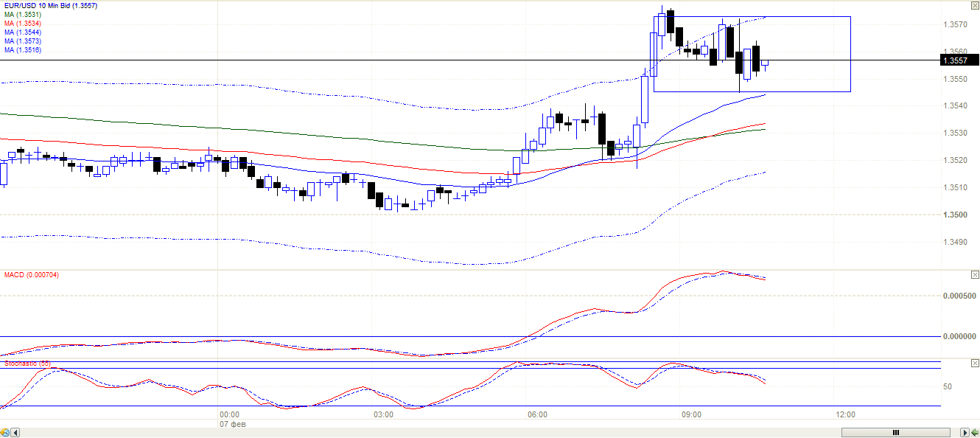Click the horizontal scrollbar thumb
980x438 pixels.
[x=895, y=432]
